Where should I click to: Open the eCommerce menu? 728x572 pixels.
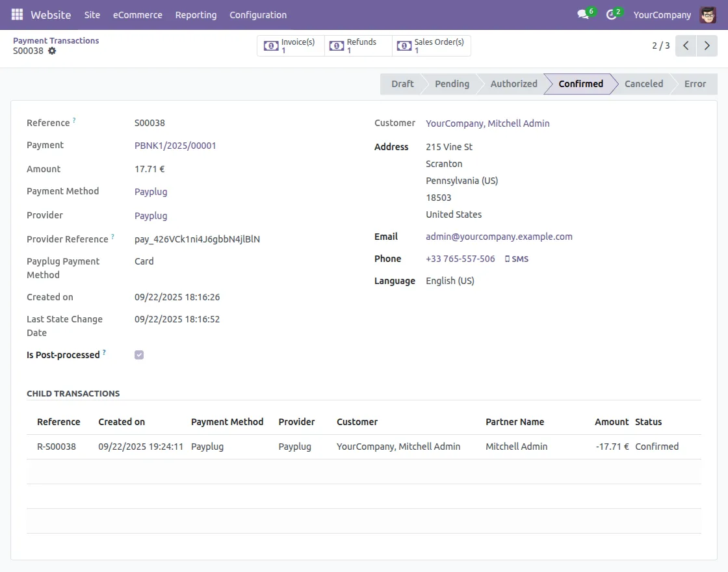coord(138,14)
